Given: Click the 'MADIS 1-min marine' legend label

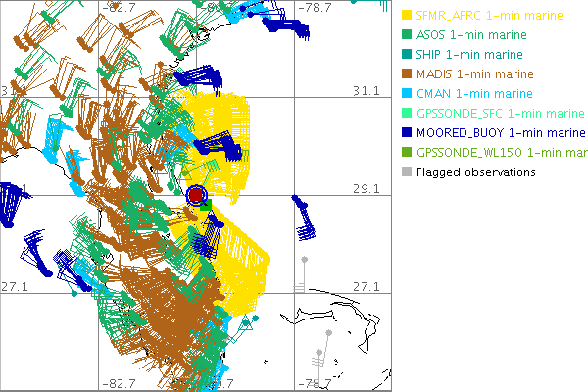Looking at the screenshot, I should [x=475, y=74].
